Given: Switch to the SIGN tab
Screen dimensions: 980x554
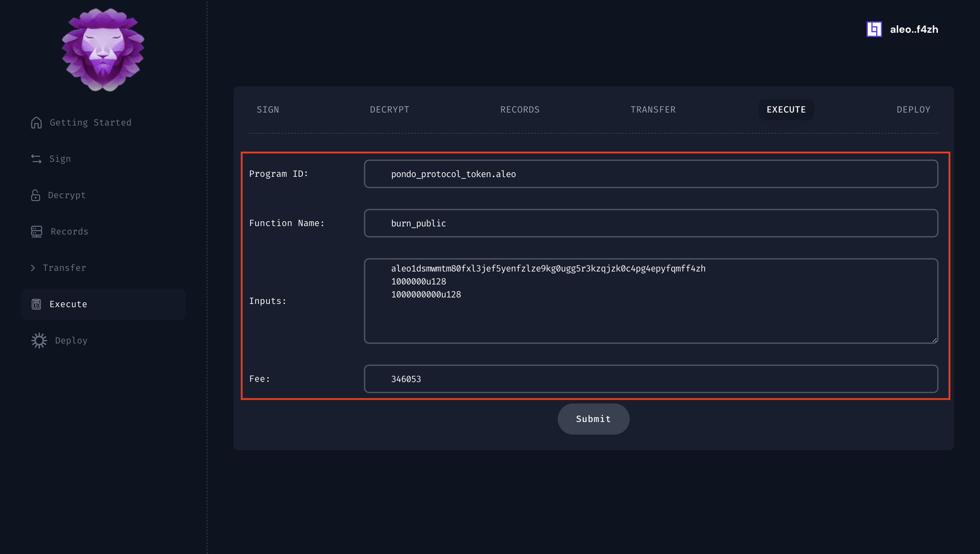Looking at the screenshot, I should (x=268, y=110).
